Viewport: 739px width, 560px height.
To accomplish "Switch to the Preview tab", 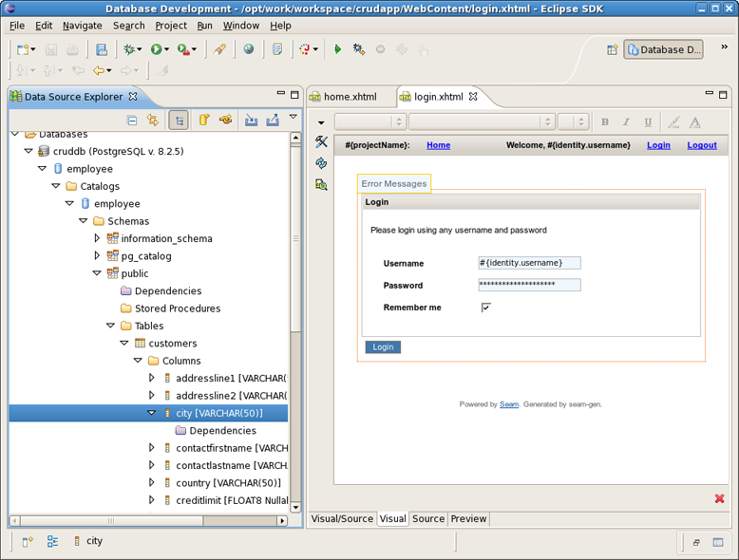I will 468,518.
